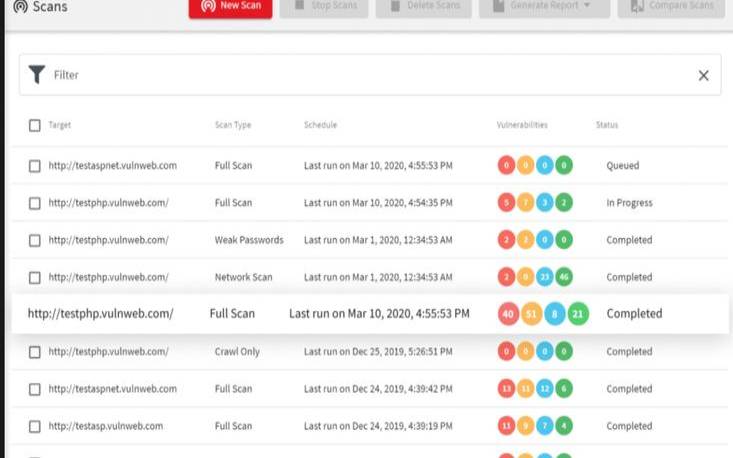
Task: Toggle the select-all checkbox beside Target header
Action: click(x=35, y=126)
